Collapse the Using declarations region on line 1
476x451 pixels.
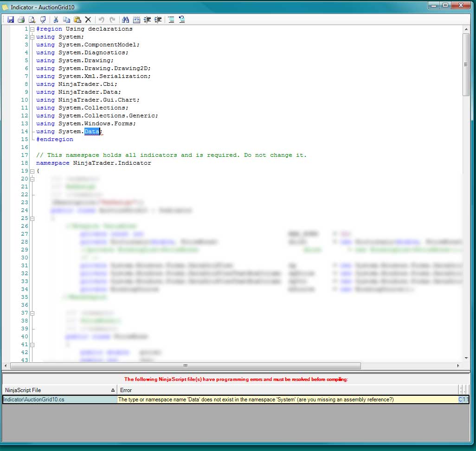32,29
